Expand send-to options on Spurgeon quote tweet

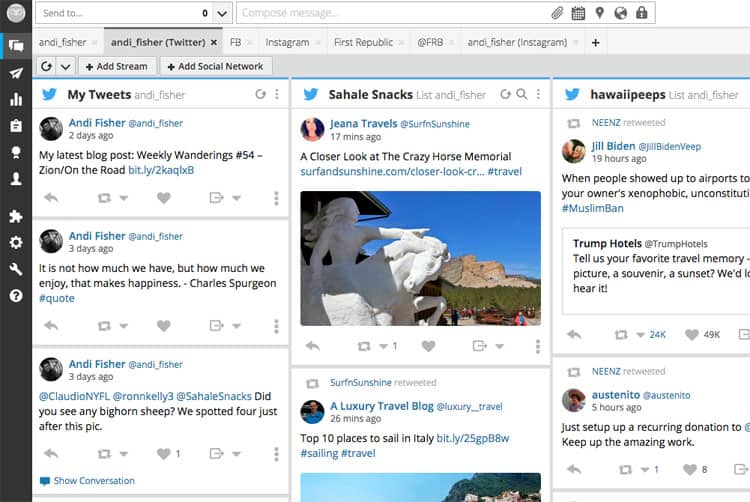pos(236,326)
